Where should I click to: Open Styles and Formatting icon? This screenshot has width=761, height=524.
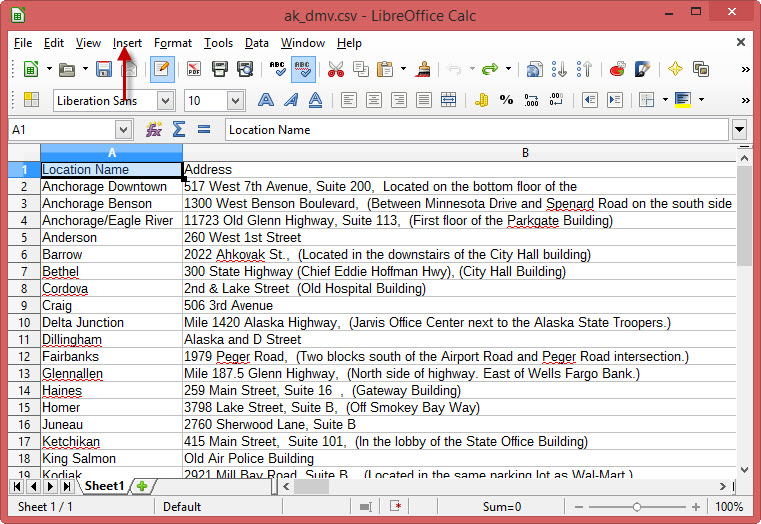[31, 100]
